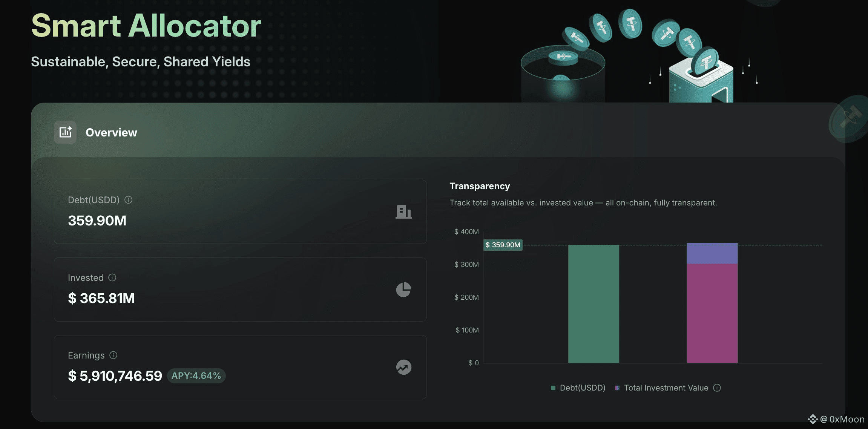Image resolution: width=868 pixels, height=429 pixels.
Task: Click the Overview section heading
Action: [111, 133]
